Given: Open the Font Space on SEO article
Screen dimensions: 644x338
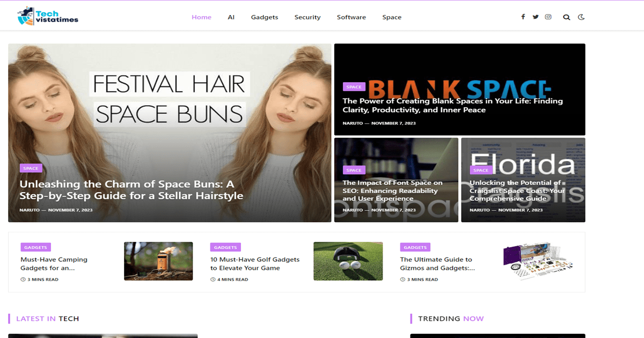Looking at the screenshot, I should (392, 190).
